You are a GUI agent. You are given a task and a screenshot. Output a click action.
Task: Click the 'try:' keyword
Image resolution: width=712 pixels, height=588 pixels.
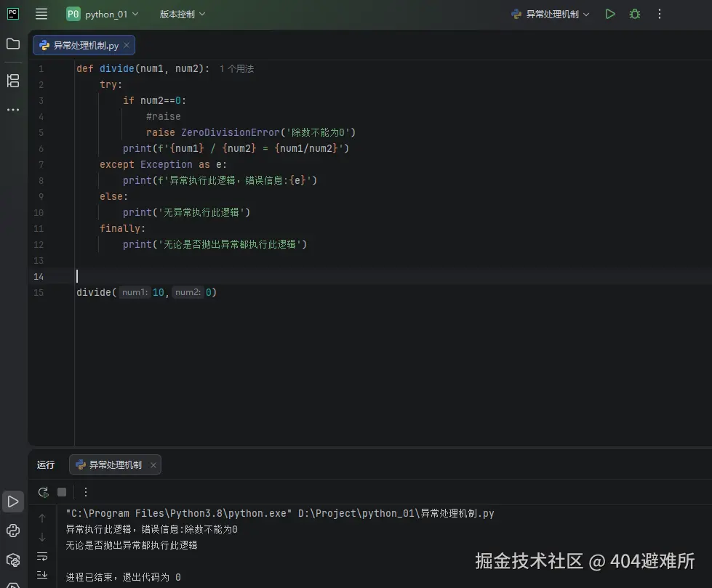tap(111, 85)
